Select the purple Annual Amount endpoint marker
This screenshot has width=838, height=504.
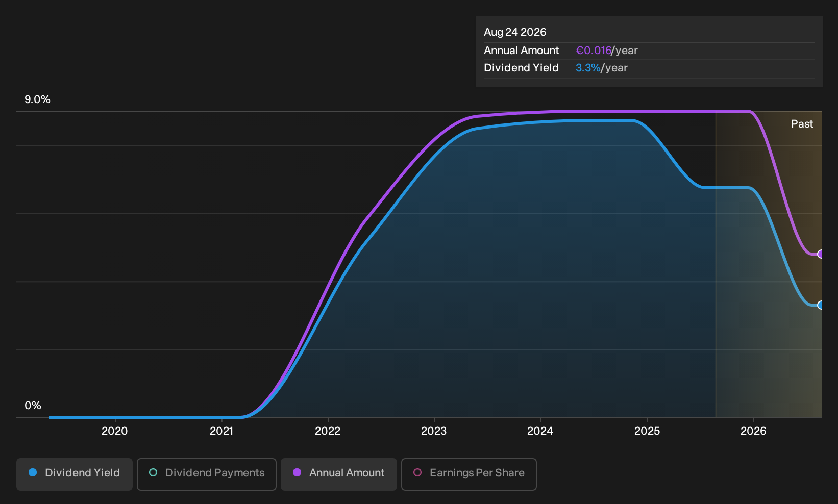click(820, 254)
